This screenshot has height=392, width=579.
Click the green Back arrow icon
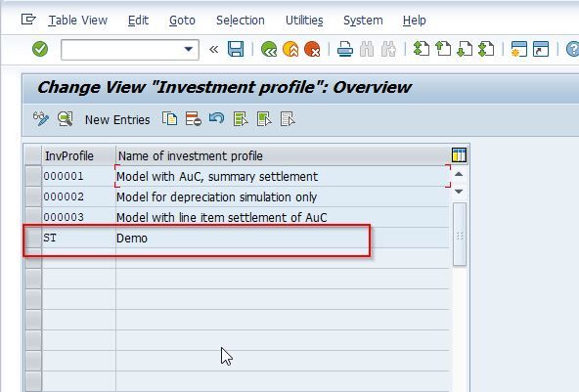point(269,49)
